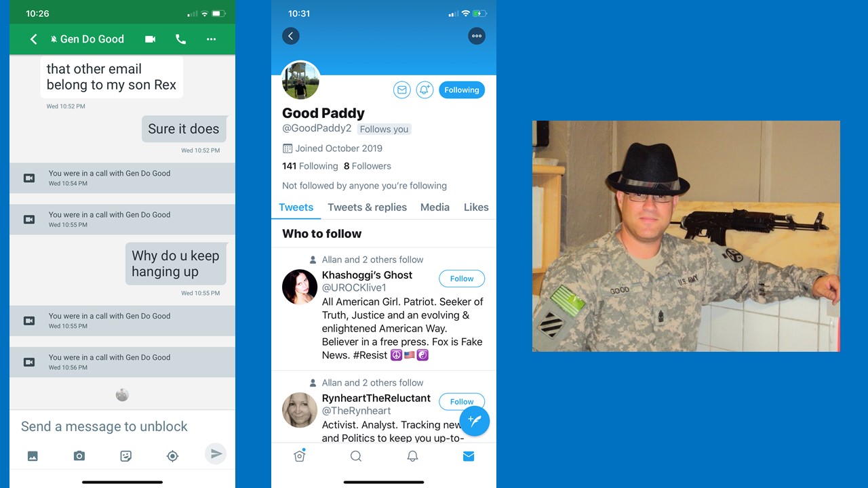Start video call with Gen Do Good
Image resolution: width=868 pixels, height=488 pixels.
click(151, 39)
